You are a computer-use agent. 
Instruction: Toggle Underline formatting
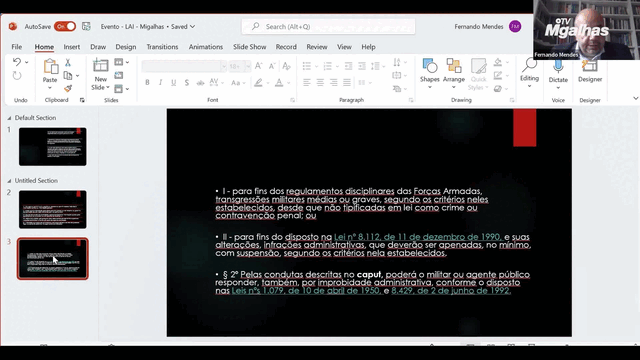coord(173,83)
